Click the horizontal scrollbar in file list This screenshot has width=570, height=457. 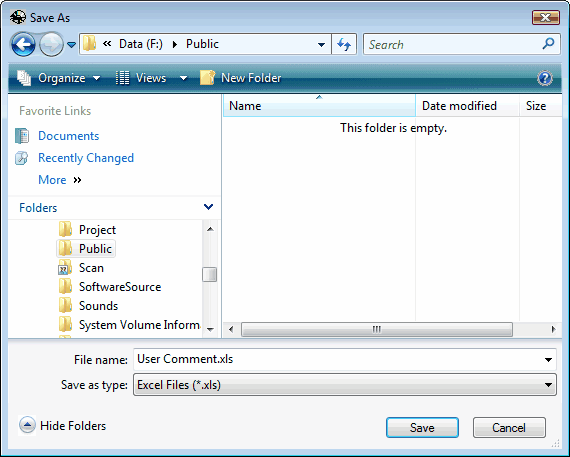click(377, 329)
